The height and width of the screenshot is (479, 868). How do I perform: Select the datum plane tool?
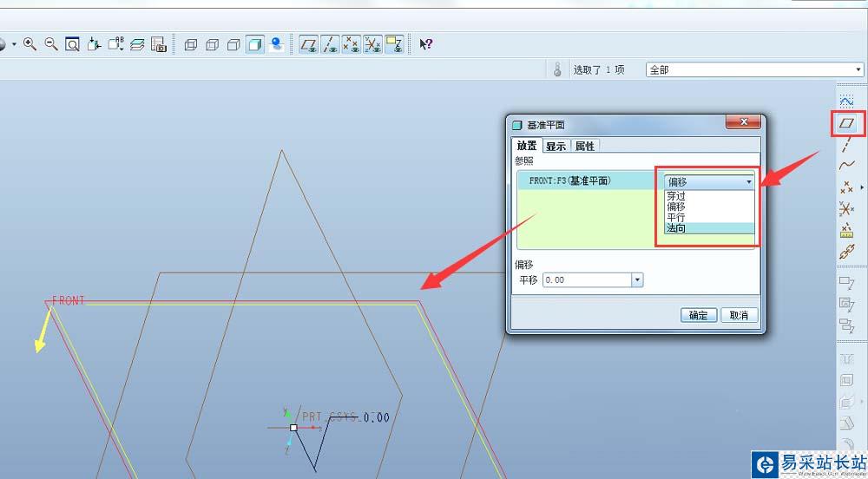click(x=846, y=123)
